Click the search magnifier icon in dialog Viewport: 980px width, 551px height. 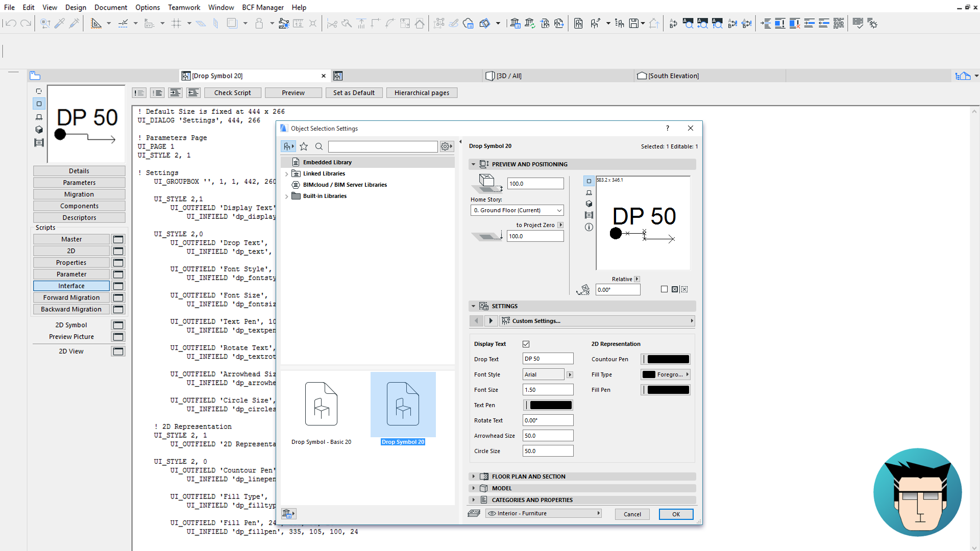click(x=319, y=147)
